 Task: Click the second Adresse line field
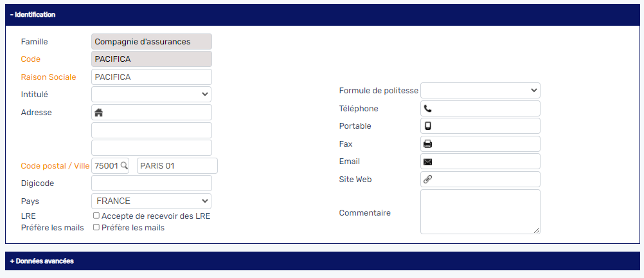[152, 130]
